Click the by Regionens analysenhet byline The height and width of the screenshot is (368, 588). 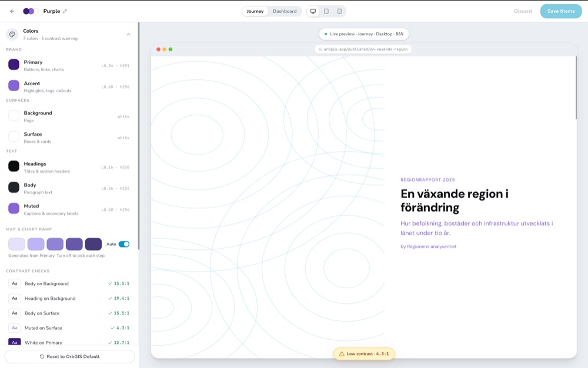point(428,246)
